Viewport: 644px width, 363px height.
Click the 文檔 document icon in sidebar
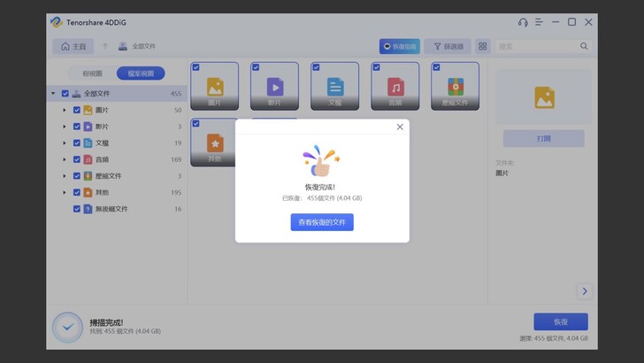[88, 143]
